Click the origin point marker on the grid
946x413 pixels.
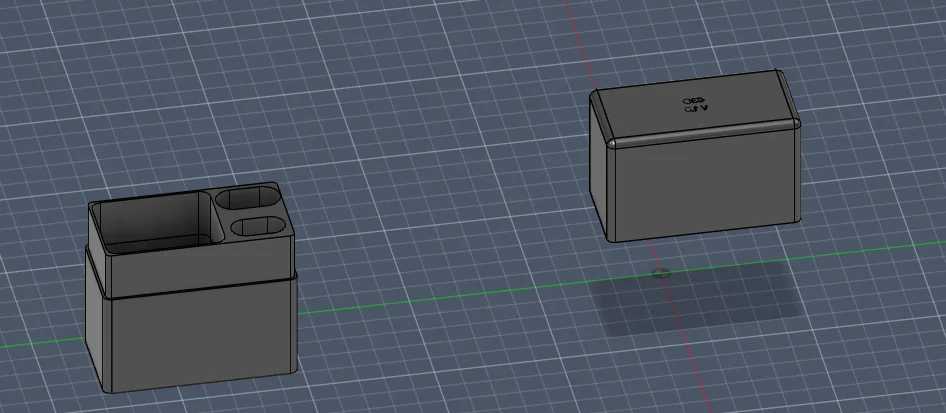[661, 274]
